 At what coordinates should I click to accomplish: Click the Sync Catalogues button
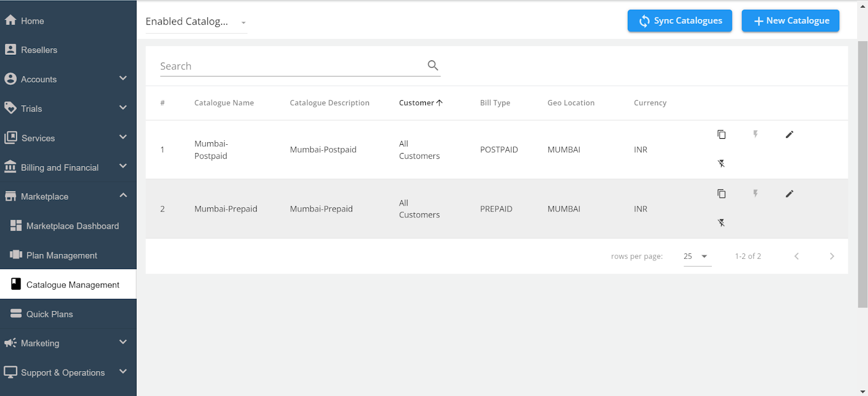click(679, 21)
